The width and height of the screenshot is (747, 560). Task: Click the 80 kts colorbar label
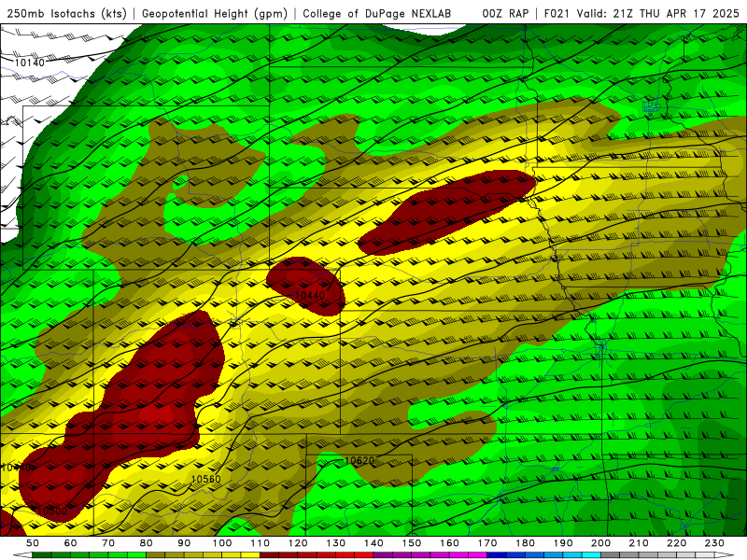pyautogui.click(x=147, y=543)
